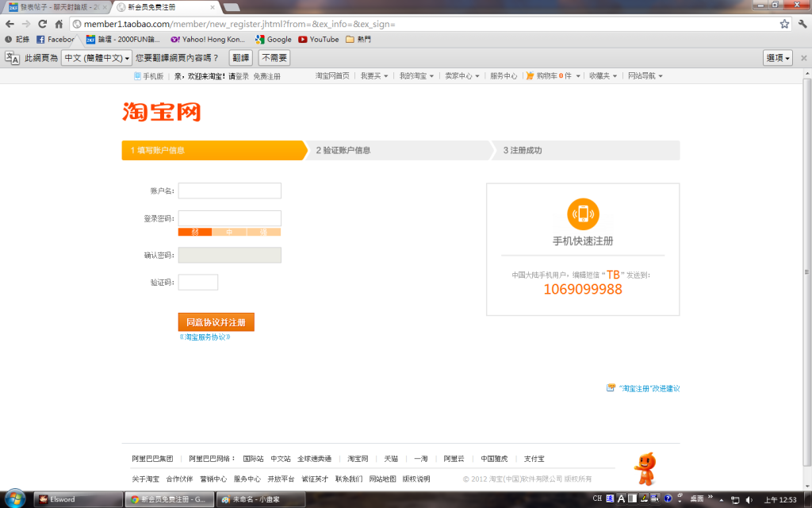Open 淘宝网首页 homepage link
Screen dimensions: 812x508
[332, 75]
